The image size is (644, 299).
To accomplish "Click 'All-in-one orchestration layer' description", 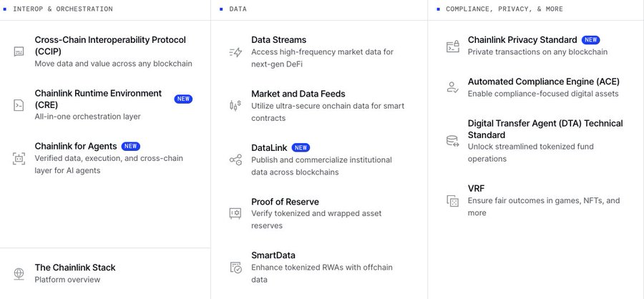I will [x=87, y=117].
